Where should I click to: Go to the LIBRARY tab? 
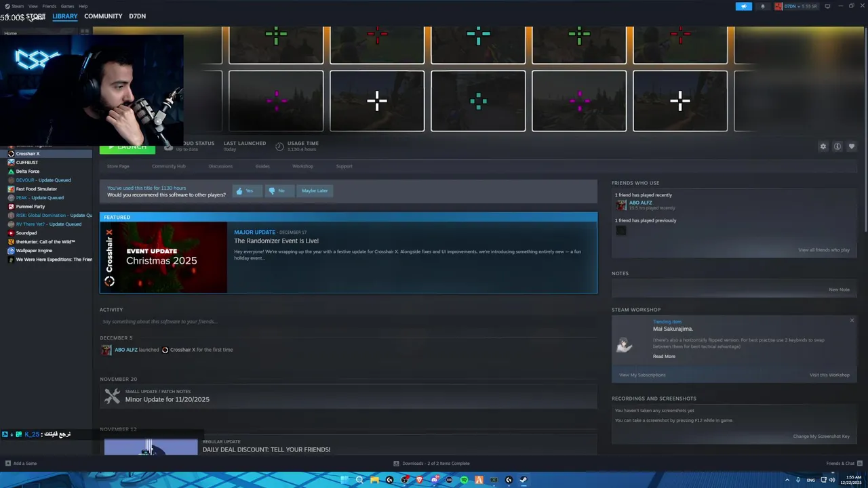[x=65, y=16]
